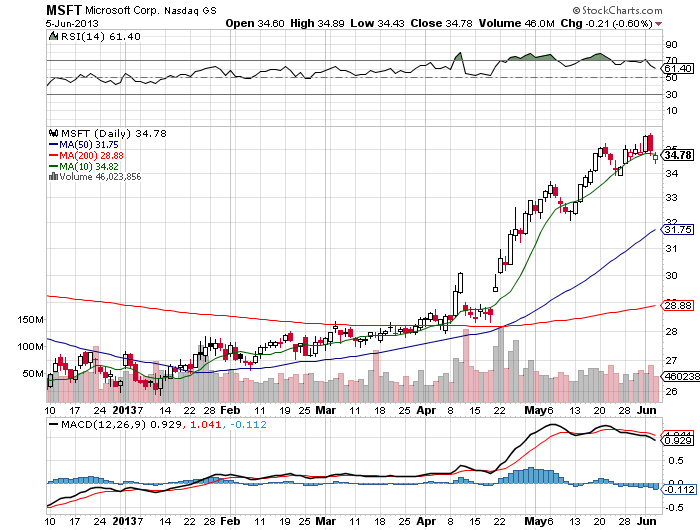Click the 0.5 label on the MACD axis
The width and height of the screenshot is (700, 530).
click(675, 460)
